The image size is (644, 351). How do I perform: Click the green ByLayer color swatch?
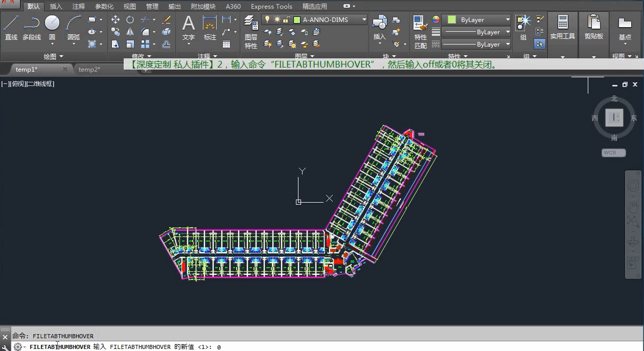(x=451, y=19)
